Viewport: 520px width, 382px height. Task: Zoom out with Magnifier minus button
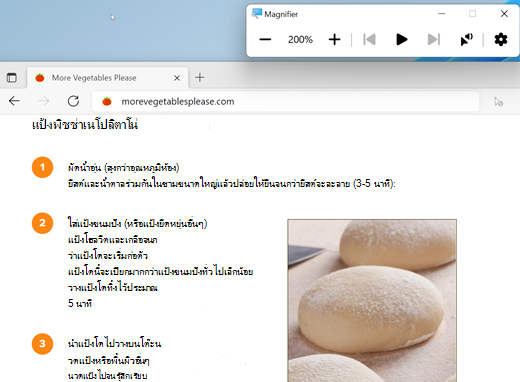(265, 40)
